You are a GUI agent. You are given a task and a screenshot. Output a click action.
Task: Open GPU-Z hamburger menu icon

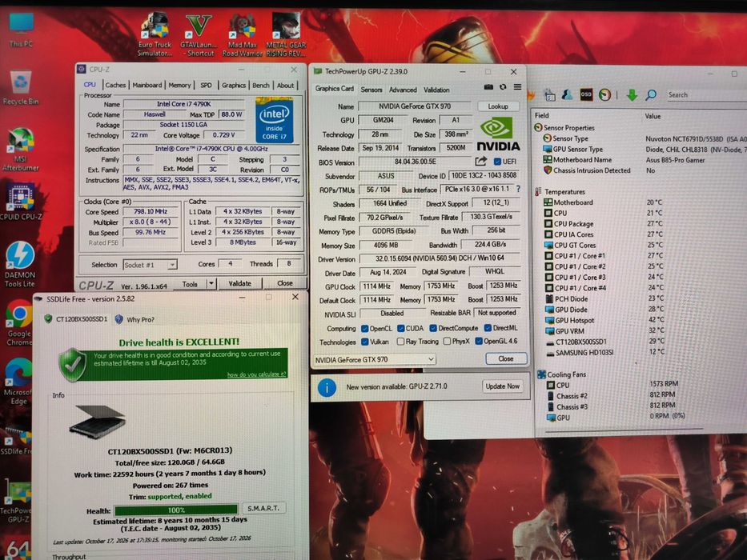pyautogui.click(x=517, y=87)
